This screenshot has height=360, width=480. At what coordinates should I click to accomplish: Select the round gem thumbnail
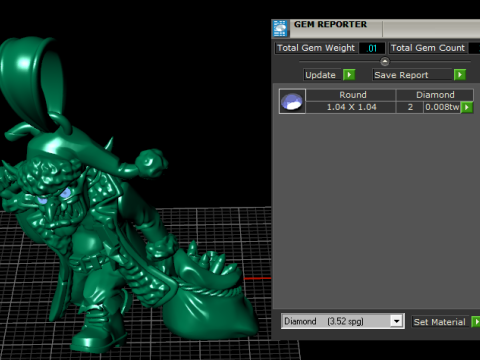[292, 101]
